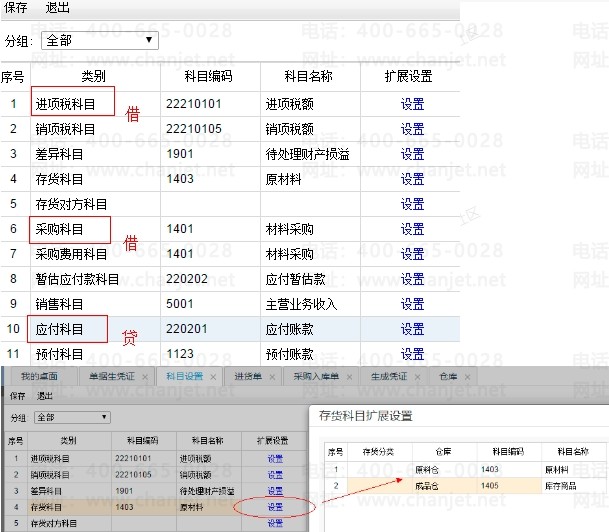The height and width of the screenshot is (532, 609).
Task: Click 设置 link for 差异科目 row 3
Action: (x=412, y=154)
